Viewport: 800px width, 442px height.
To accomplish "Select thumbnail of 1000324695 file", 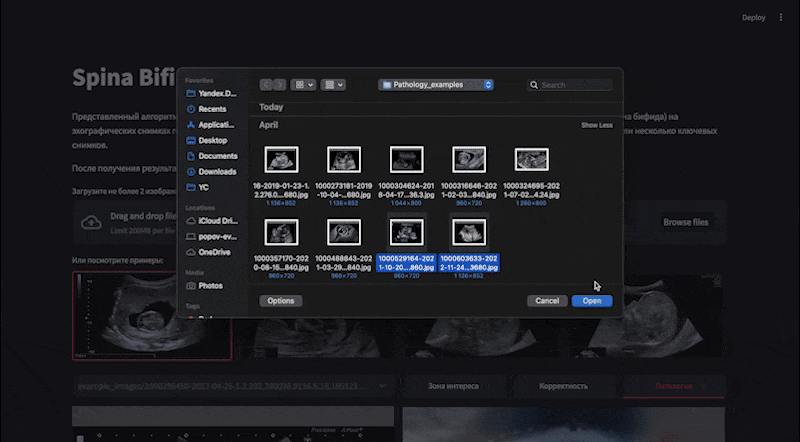I will [532, 160].
